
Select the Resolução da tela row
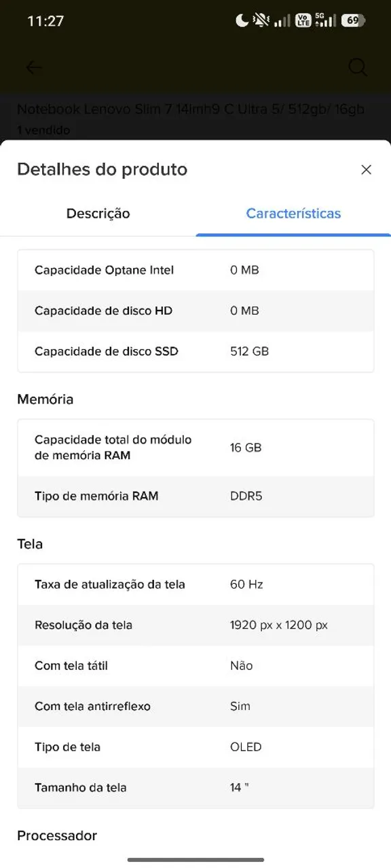(195, 625)
